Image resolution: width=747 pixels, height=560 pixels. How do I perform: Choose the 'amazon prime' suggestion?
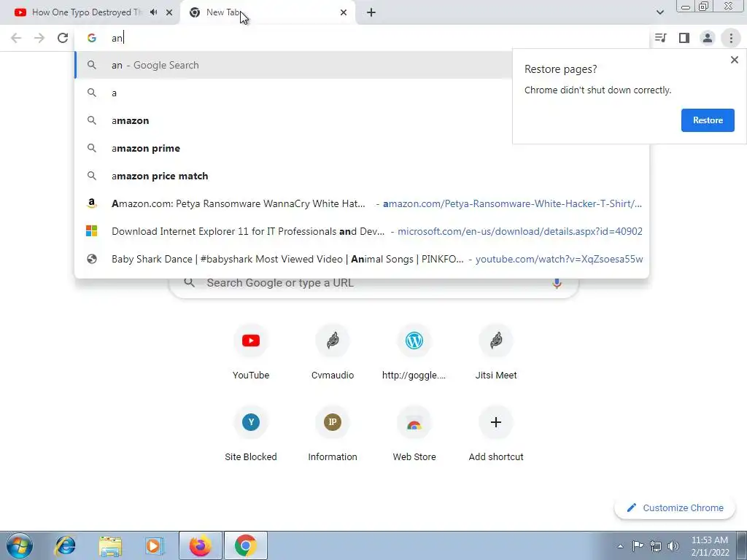point(362,148)
